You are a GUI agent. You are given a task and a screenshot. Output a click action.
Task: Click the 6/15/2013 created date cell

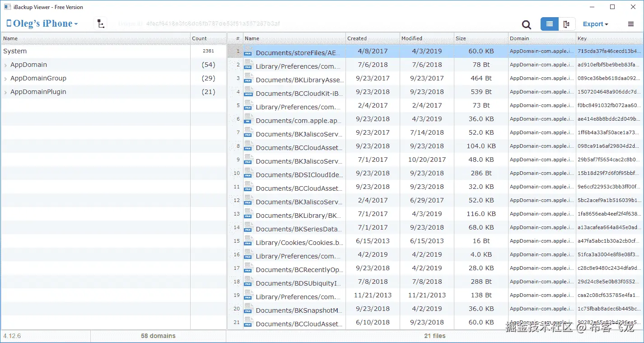(x=373, y=241)
